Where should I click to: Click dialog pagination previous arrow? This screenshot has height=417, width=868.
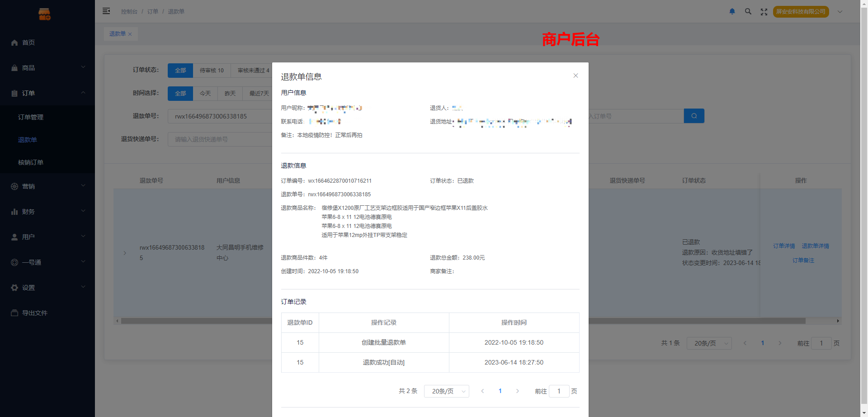(482, 391)
